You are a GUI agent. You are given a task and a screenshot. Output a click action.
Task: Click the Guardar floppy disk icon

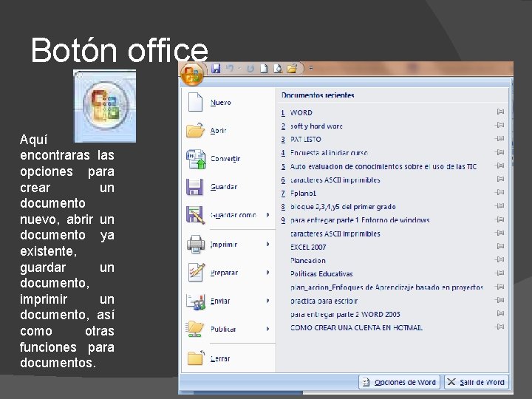(x=194, y=187)
